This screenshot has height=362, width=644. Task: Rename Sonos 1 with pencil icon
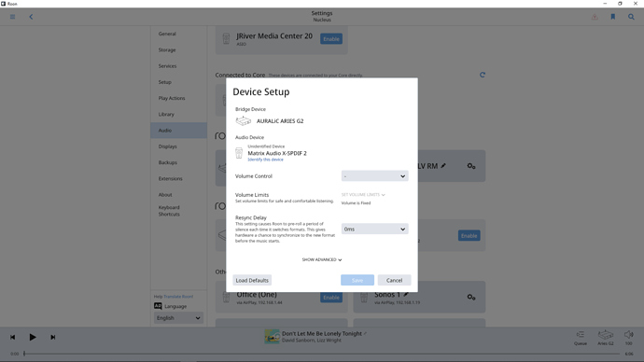point(406,294)
